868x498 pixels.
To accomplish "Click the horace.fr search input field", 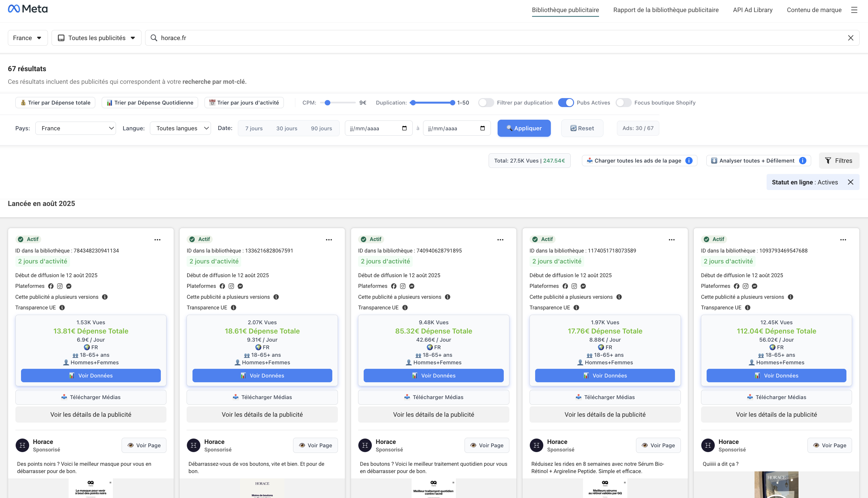I will point(502,38).
